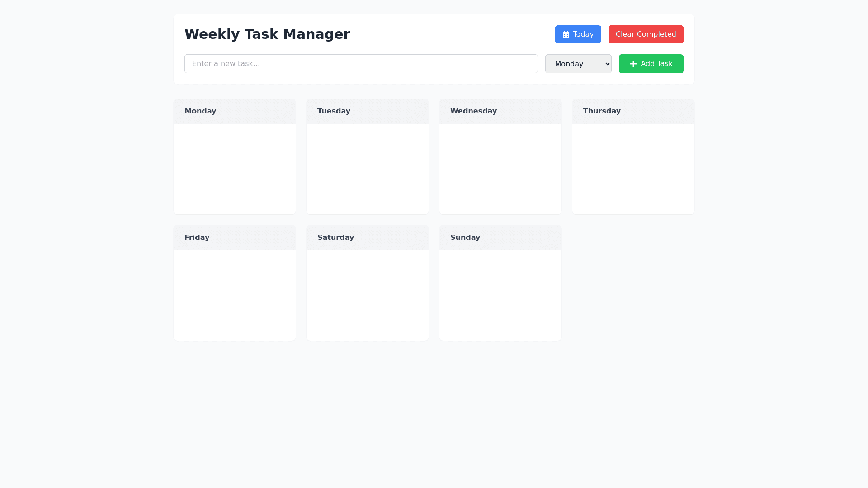Screen dimensions: 868x488
Task: Click the Weekly Task Manager title
Action: tap(267, 34)
